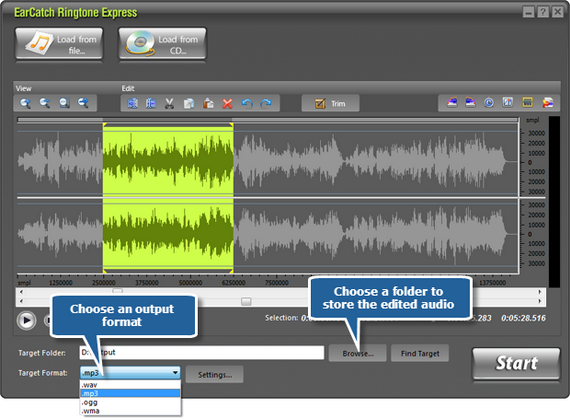This screenshot has width=570, height=420.
Task: Select .ogg from the format list
Action: coord(130,402)
